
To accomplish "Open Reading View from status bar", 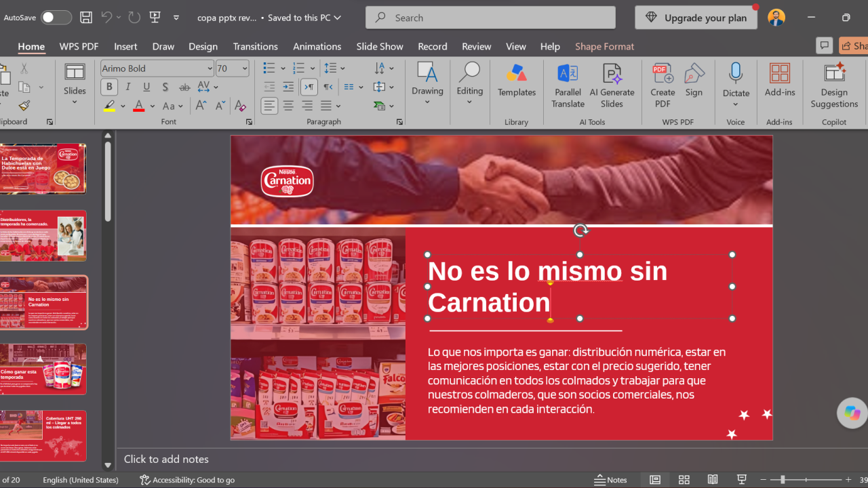I will click(713, 480).
